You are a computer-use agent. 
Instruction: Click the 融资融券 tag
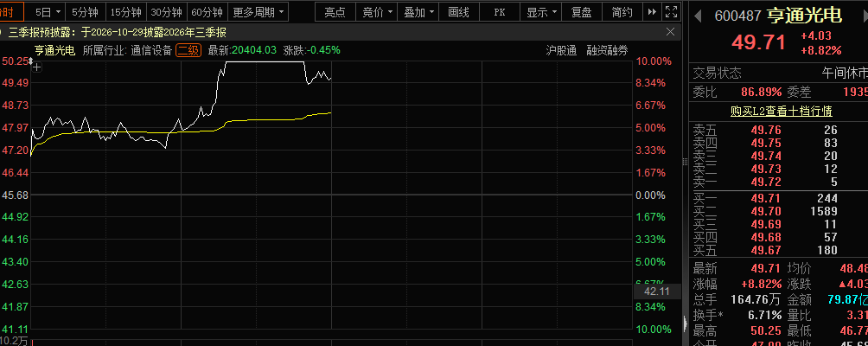pos(607,51)
